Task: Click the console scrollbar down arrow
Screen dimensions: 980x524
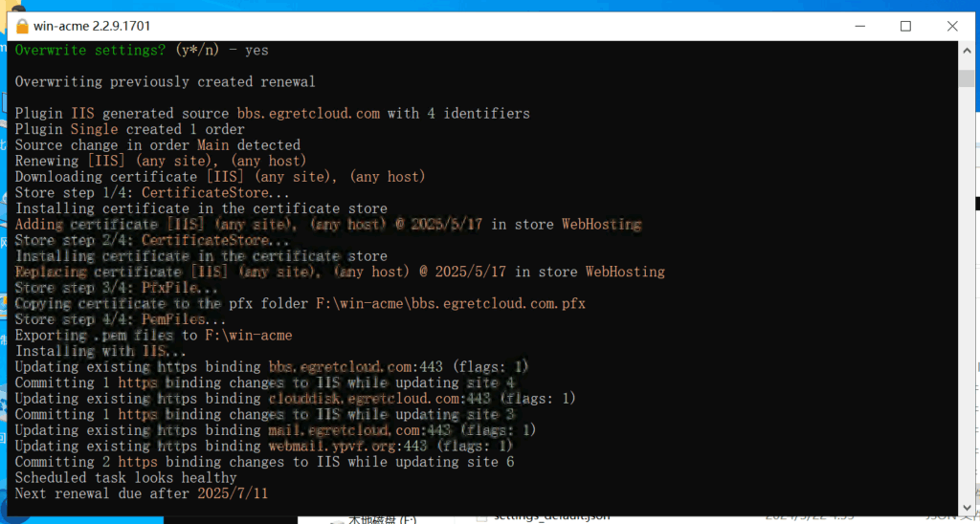Action: [x=966, y=507]
